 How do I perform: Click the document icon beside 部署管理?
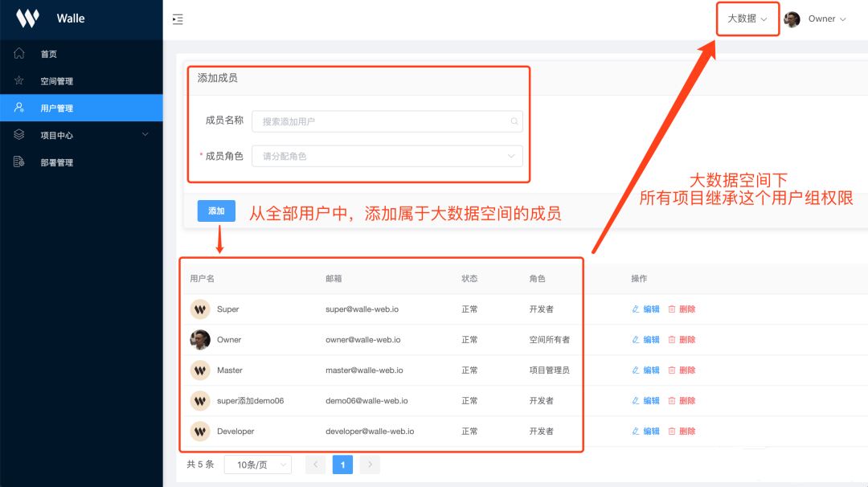click(18, 162)
